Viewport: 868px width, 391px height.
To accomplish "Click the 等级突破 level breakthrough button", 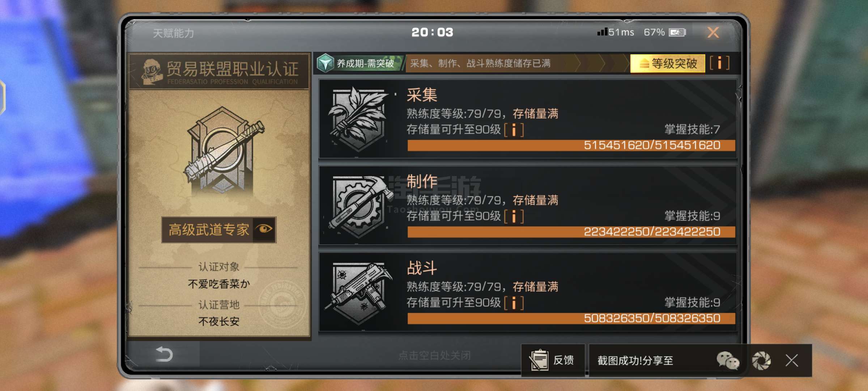I will click(x=668, y=63).
